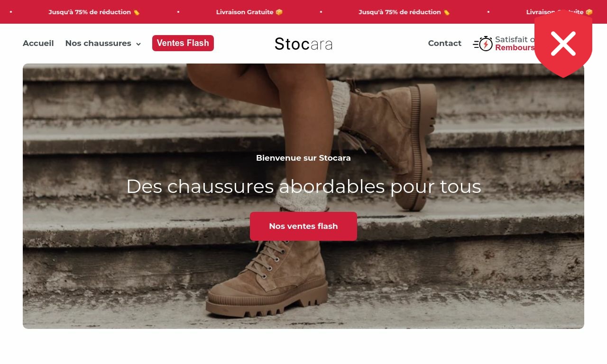
Task: Go to the Accueil page
Action: pyautogui.click(x=38, y=43)
